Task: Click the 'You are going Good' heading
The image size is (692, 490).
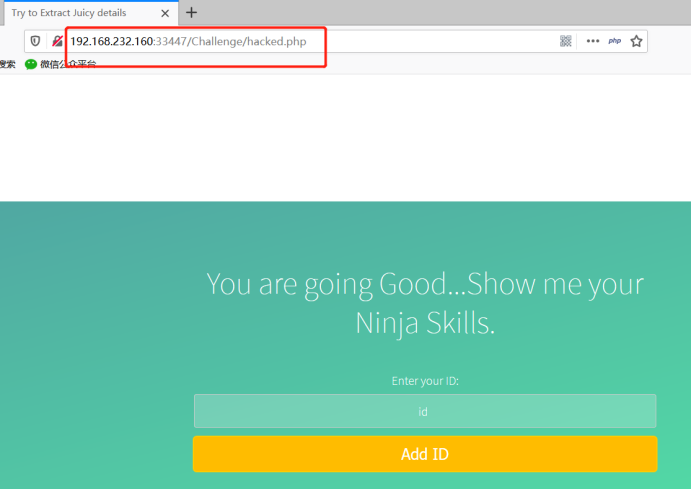Action: coord(425,303)
